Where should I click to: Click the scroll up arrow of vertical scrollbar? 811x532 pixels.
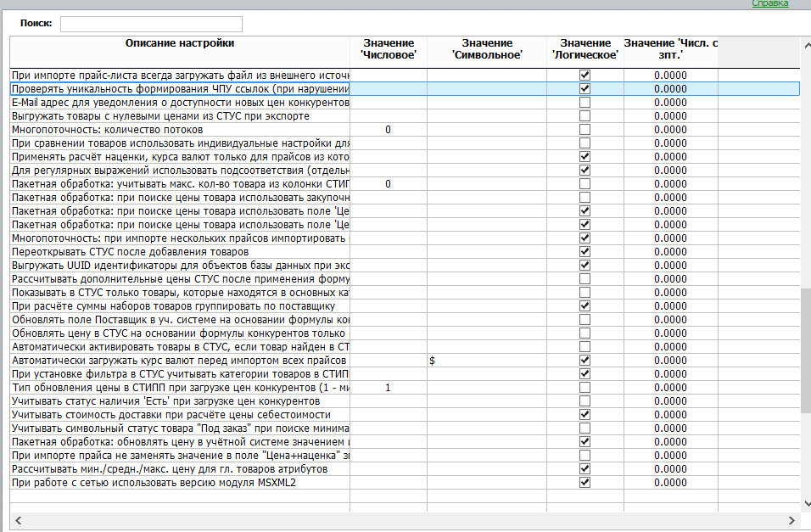pyautogui.click(x=807, y=46)
